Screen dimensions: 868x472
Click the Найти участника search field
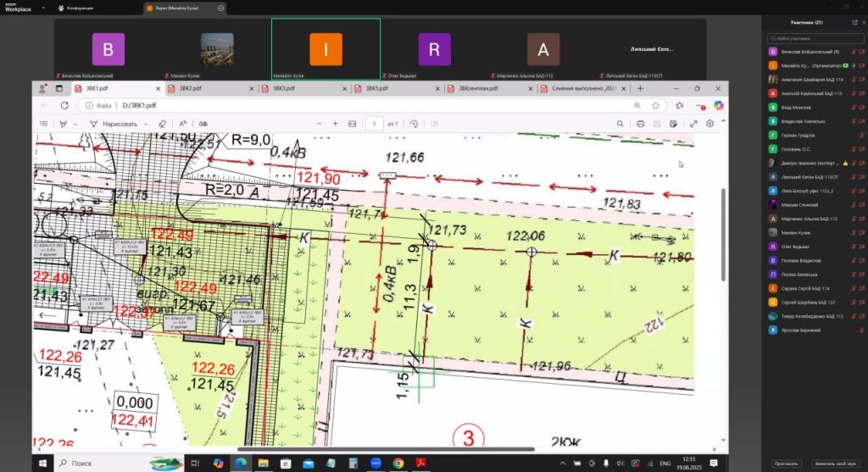[x=814, y=38]
